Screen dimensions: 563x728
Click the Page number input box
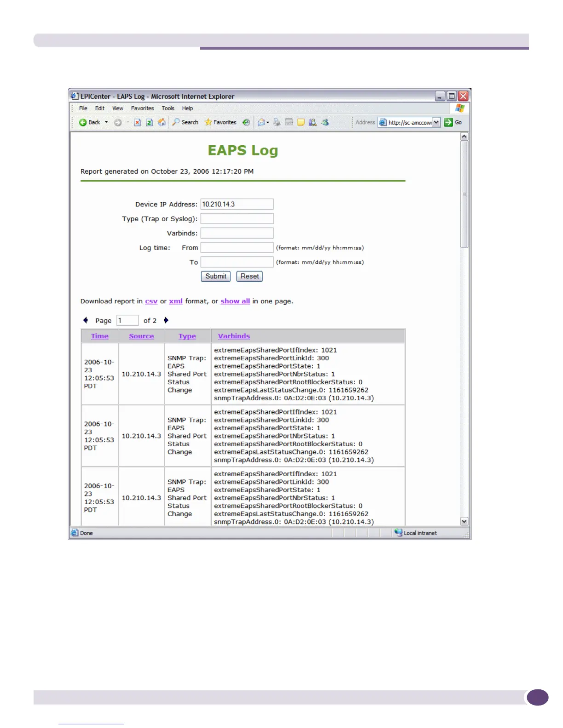point(127,320)
